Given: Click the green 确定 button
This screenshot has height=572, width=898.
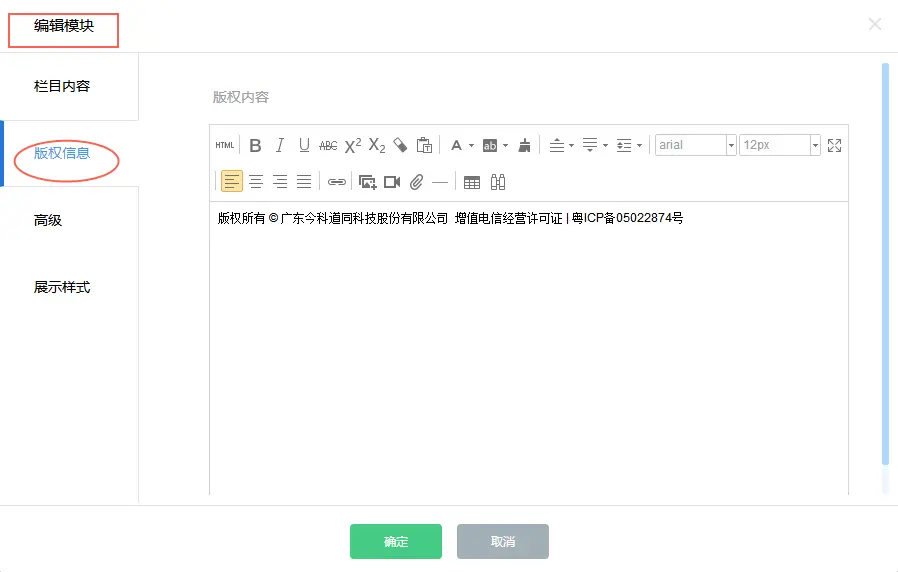Looking at the screenshot, I should click(x=395, y=541).
